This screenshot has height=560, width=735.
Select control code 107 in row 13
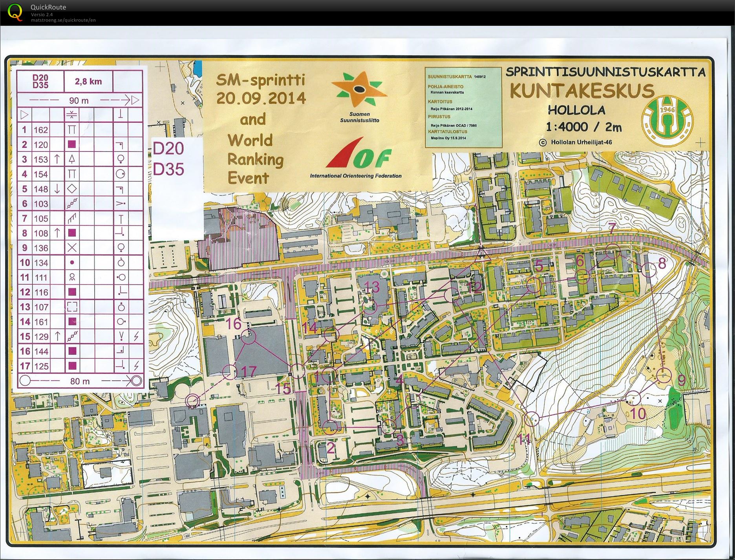(x=40, y=307)
